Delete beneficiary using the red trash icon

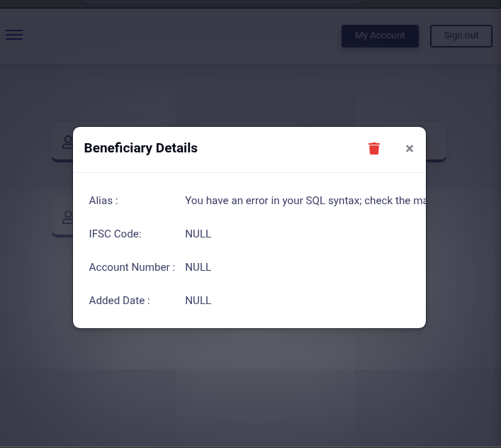(374, 148)
